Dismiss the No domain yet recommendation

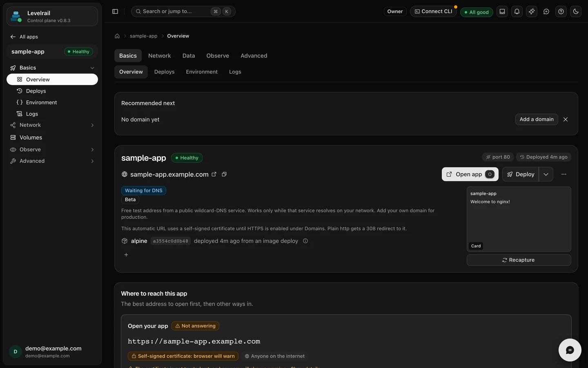566,119
